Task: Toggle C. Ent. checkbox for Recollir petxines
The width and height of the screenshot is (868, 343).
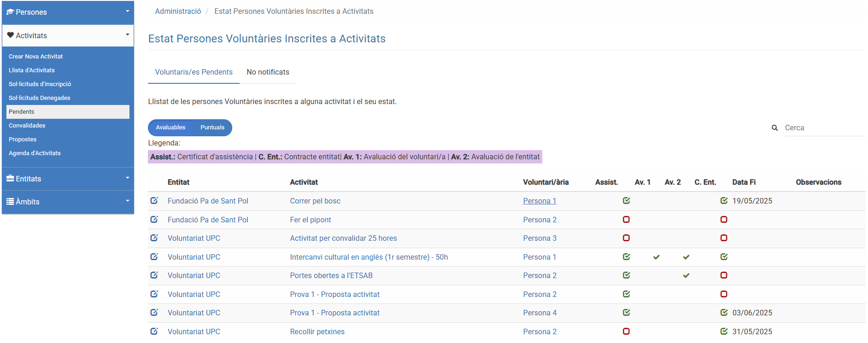Action: click(724, 331)
